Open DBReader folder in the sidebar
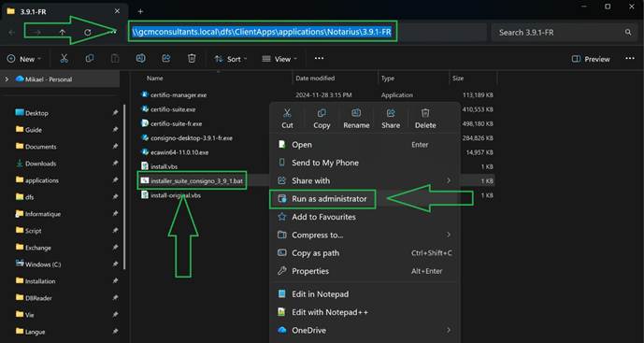The image size is (644, 343). point(38,298)
